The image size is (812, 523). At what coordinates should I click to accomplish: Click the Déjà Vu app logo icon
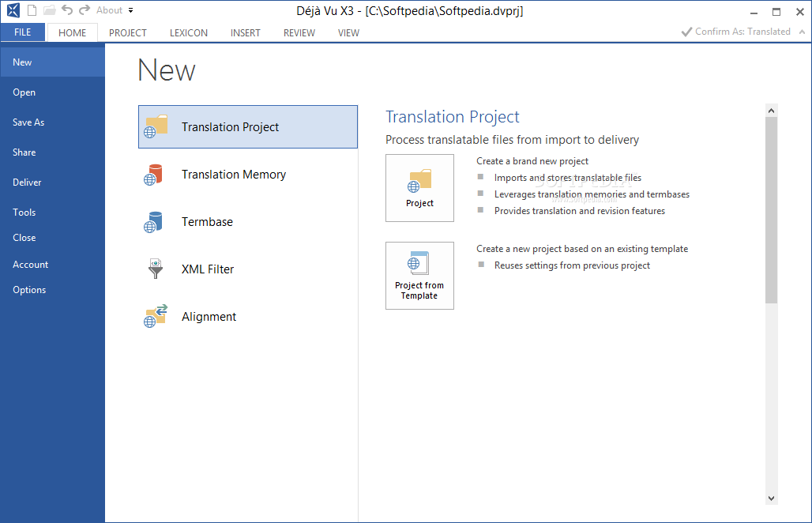(x=13, y=9)
